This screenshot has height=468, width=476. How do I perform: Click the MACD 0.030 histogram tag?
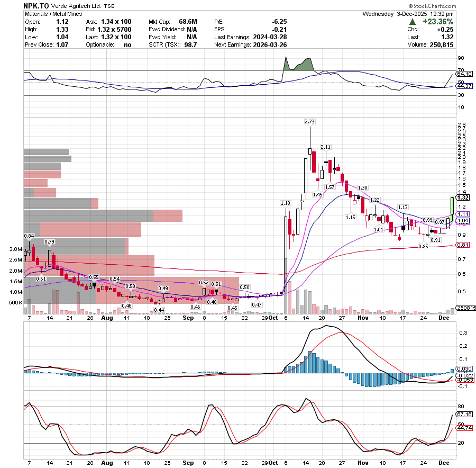point(464,368)
